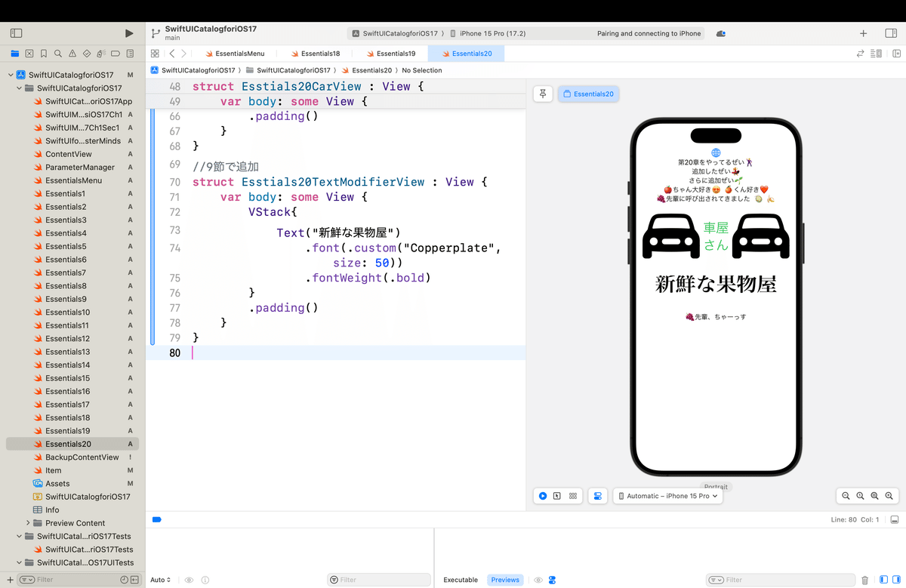Open the Issue navigator warning icon
This screenshot has height=588, width=906.
(72, 54)
